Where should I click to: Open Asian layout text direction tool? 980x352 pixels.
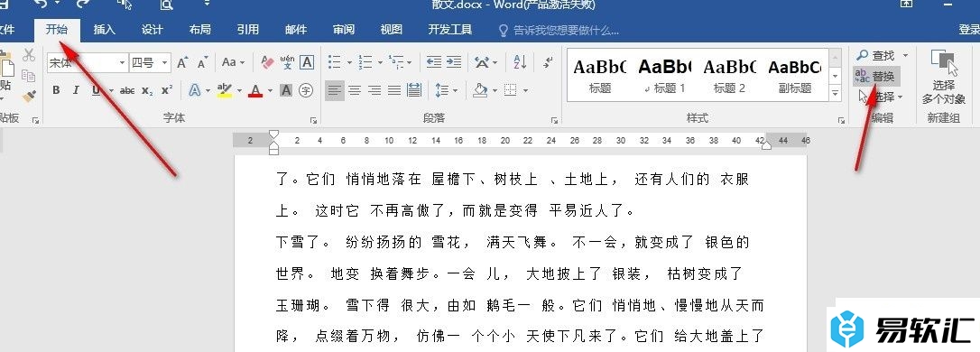point(482,62)
